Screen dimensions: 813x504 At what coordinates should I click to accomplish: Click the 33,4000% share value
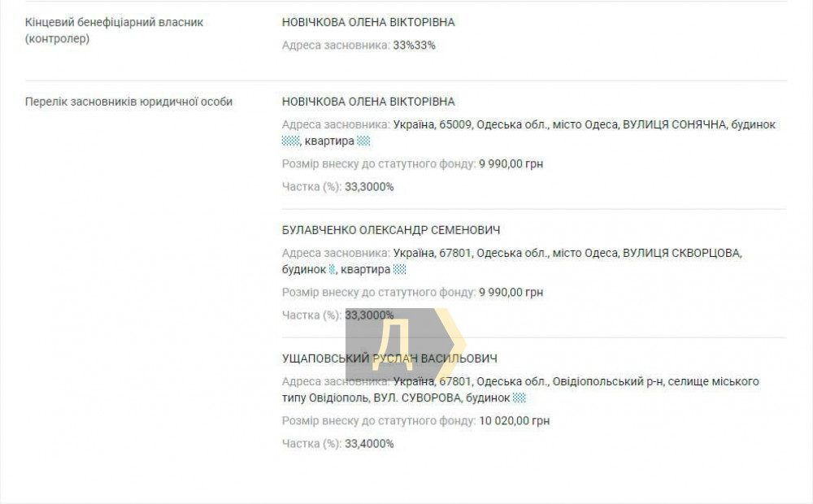pyautogui.click(x=369, y=445)
